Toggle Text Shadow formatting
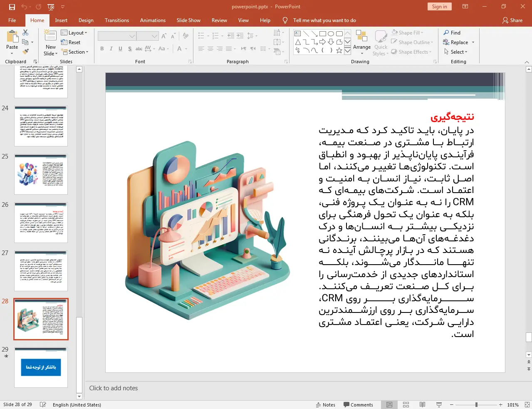Image resolution: width=532 pixels, height=409 pixels. 130,49
